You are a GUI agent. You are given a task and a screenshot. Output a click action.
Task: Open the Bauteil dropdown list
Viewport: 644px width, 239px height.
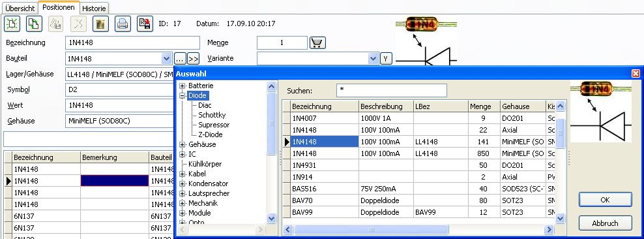pos(167,58)
